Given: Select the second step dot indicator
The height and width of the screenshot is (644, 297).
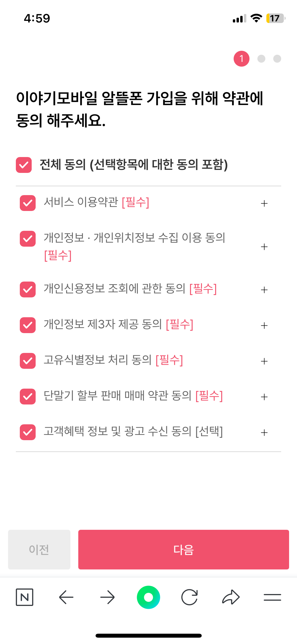Looking at the screenshot, I should coord(261,59).
